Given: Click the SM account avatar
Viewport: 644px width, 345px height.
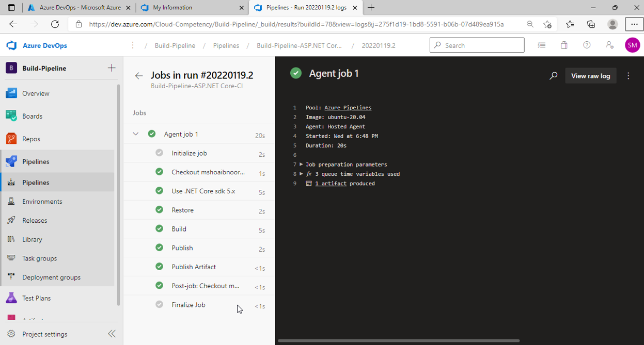Looking at the screenshot, I should point(632,45).
